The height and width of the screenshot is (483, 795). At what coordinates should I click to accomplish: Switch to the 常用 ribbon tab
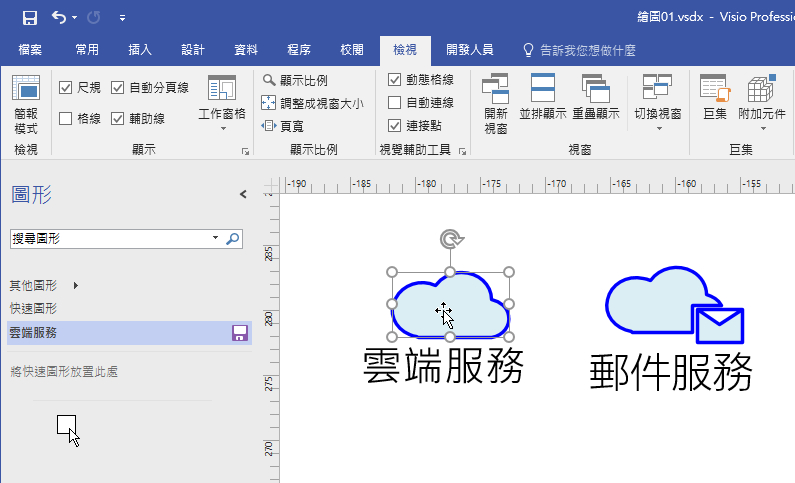click(x=87, y=50)
